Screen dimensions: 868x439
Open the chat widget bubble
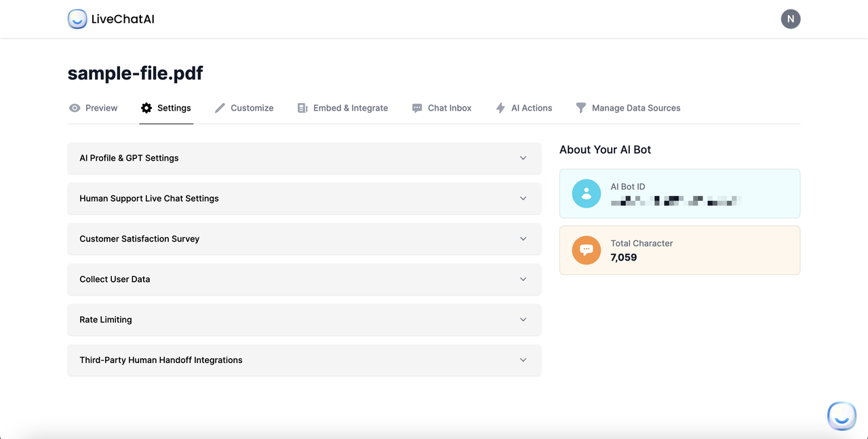point(842,416)
